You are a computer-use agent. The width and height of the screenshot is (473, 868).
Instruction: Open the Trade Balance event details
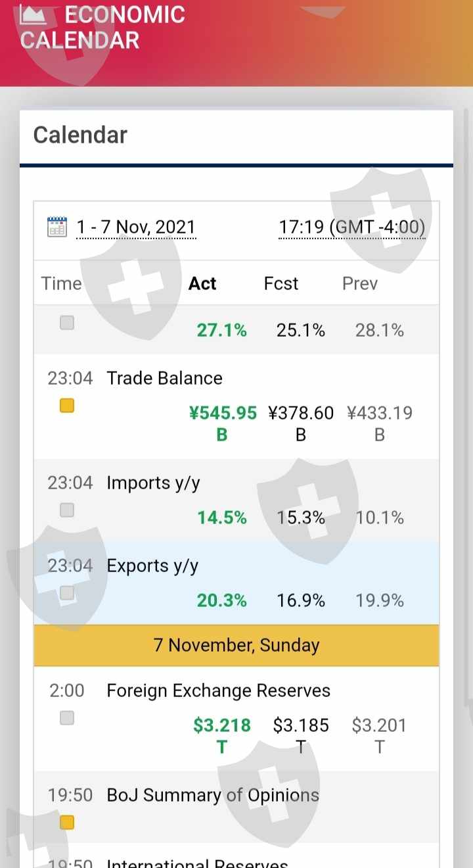(x=164, y=378)
